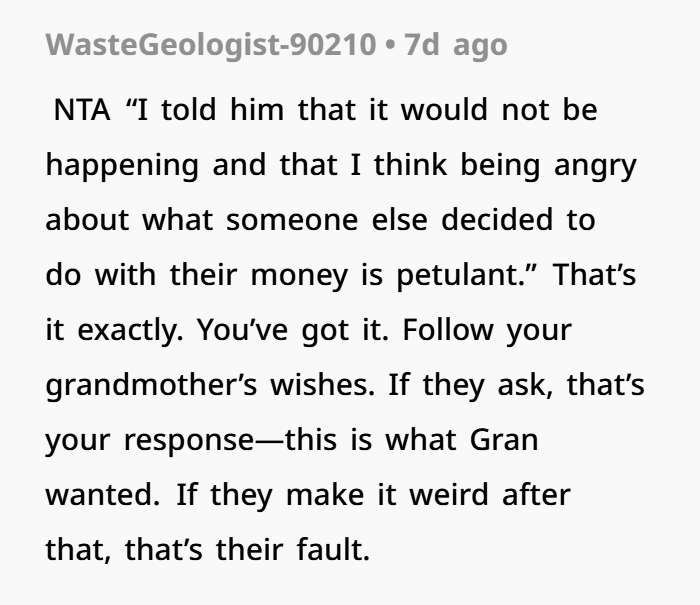
Task: Click the word "response" before the dash
Action: click(x=189, y=442)
